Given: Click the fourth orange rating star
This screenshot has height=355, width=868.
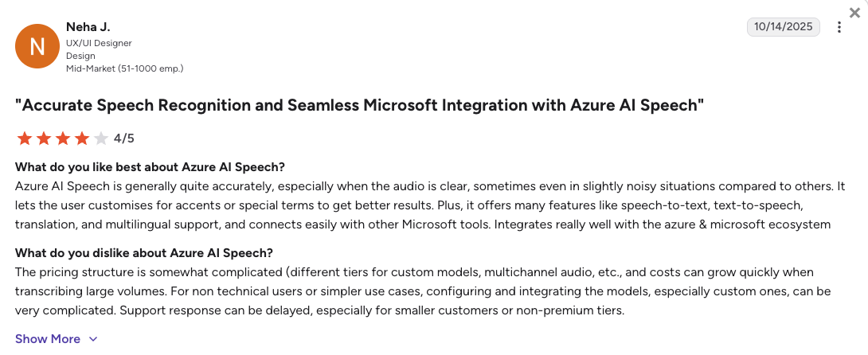Looking at the screenshot, I should pos(82,138).
